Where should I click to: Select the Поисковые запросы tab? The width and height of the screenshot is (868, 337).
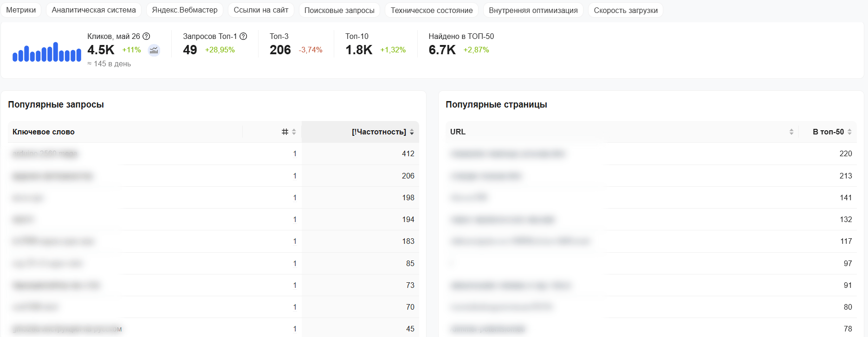click(x=339, y=10)
